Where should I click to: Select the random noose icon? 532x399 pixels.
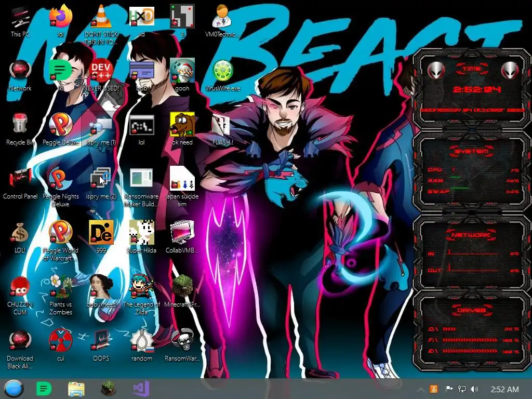click(x=141, y=340)
